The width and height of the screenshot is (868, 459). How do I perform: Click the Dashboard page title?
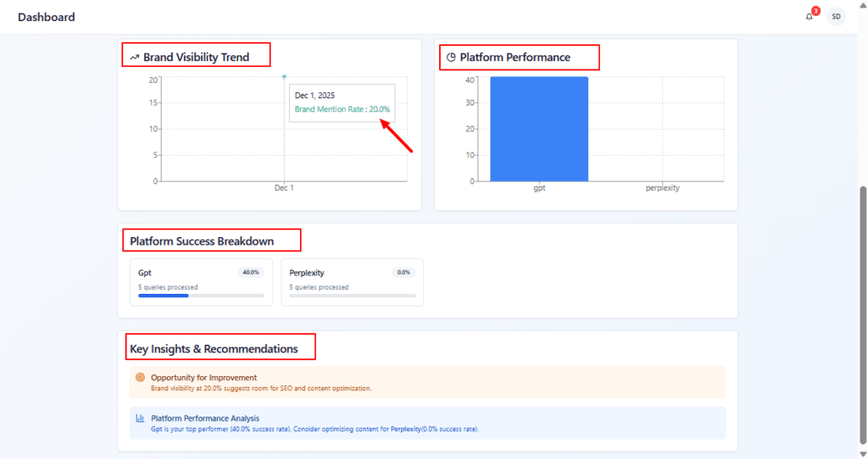[46, 17]
